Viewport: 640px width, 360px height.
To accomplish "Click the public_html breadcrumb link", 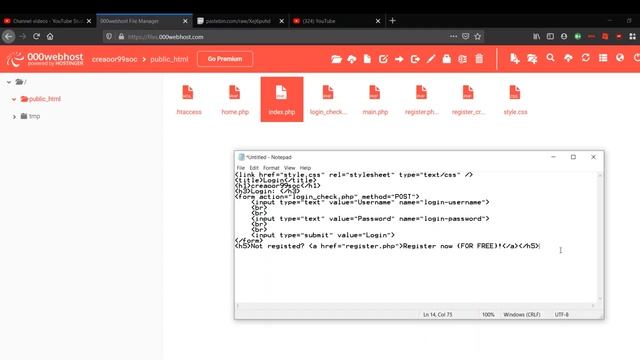I will pos(169,59).
